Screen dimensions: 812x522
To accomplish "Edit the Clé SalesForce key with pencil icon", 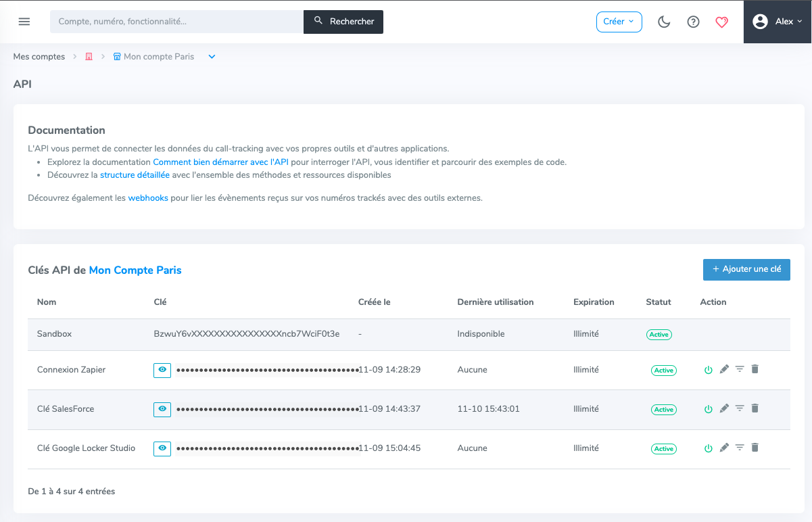I will (x=724, y=408).
